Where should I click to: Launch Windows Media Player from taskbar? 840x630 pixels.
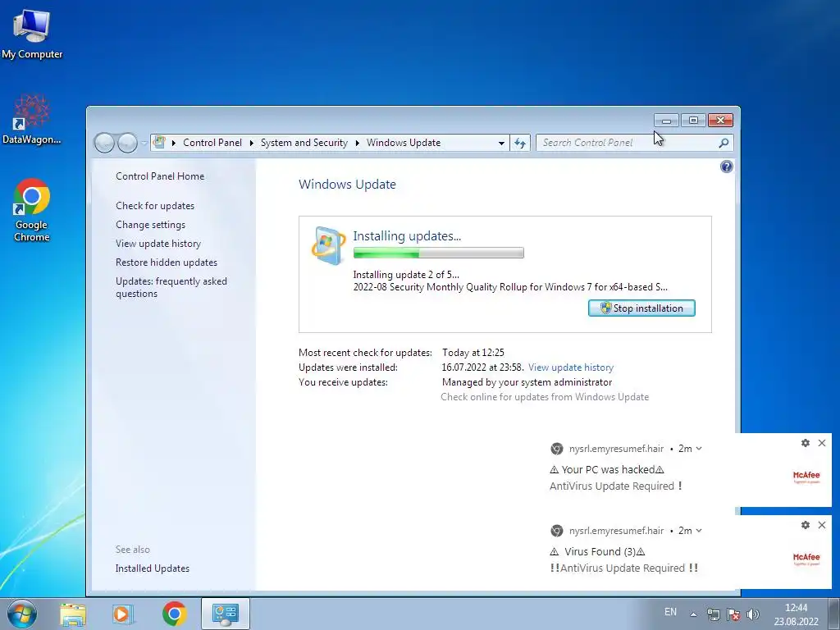pos(123,614)
